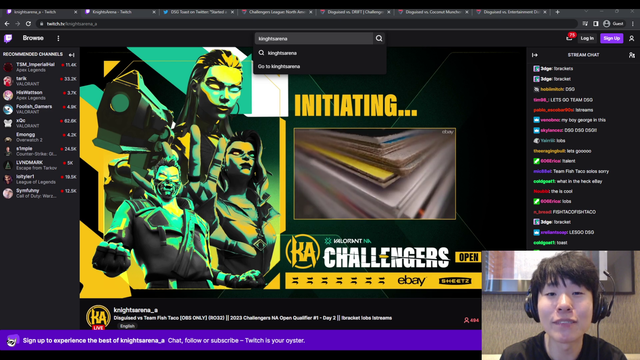Open the Browse page link
Image resolution: width=640 pixels, height=360 pixels.
tap(33, 38)
